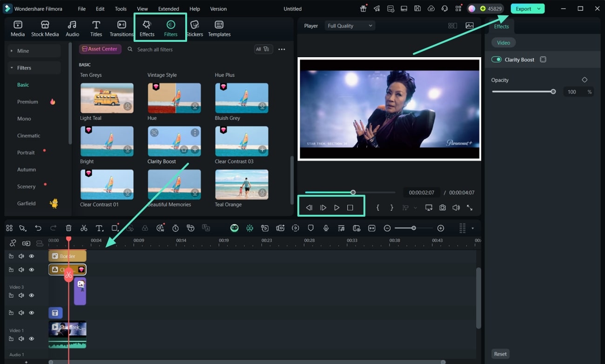Viewport: 605px width, 364px height.
Task: Open the gift rewards icon in the title bar
Action: pos(363,9)
